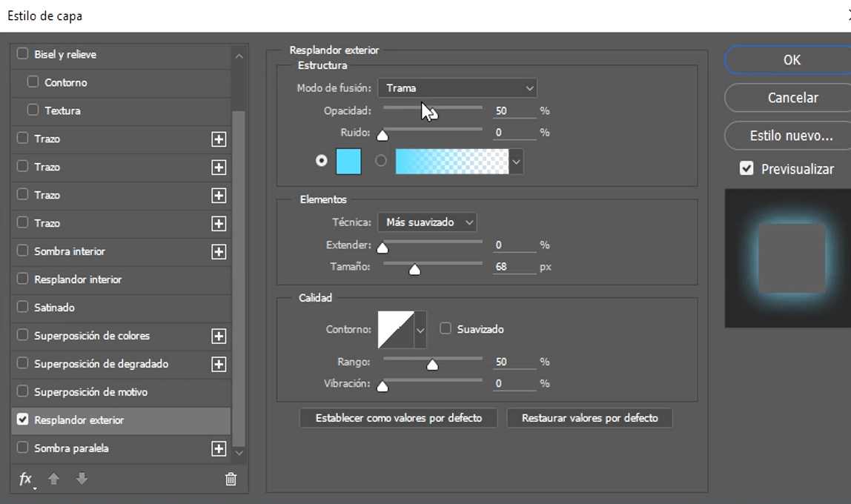Click plus icon beside Superposición de degradado
This screenshot has height=504, width=851.
[219, 365]
